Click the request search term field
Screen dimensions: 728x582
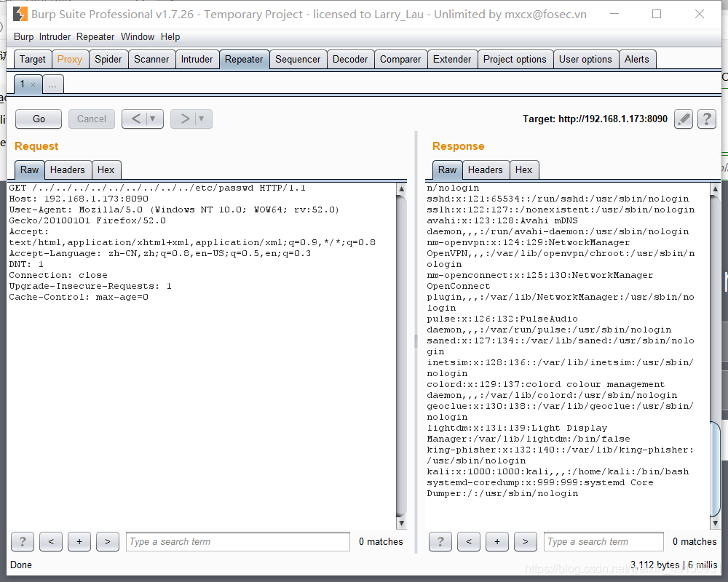(238, 541)
